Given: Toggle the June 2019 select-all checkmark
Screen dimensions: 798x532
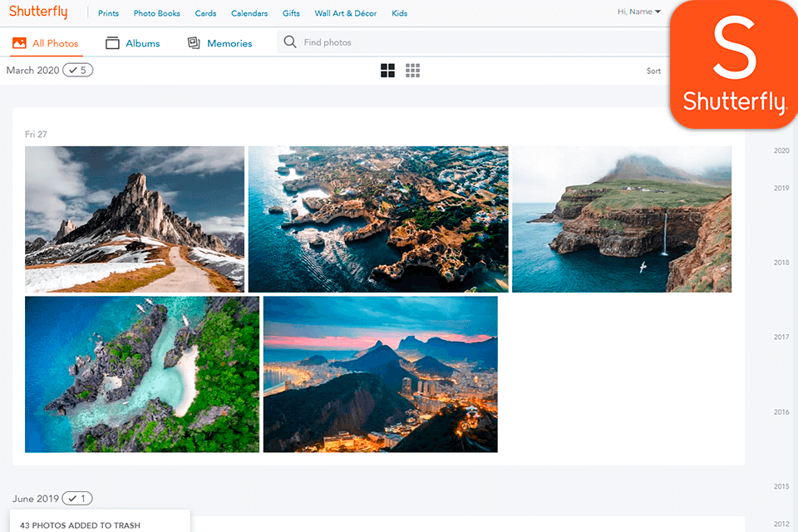Looking at the screenshot, I should (77, 499).
